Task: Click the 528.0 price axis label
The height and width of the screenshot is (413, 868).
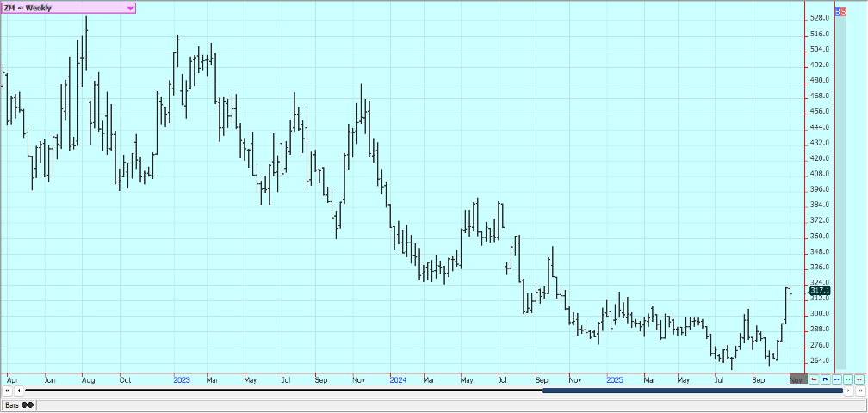Action: pos(819,17)
